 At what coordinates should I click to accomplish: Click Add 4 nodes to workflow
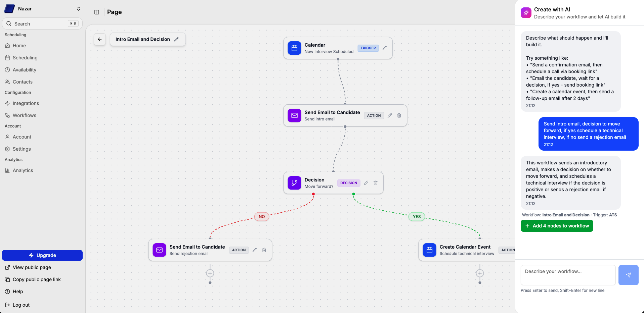pos(556,226)
